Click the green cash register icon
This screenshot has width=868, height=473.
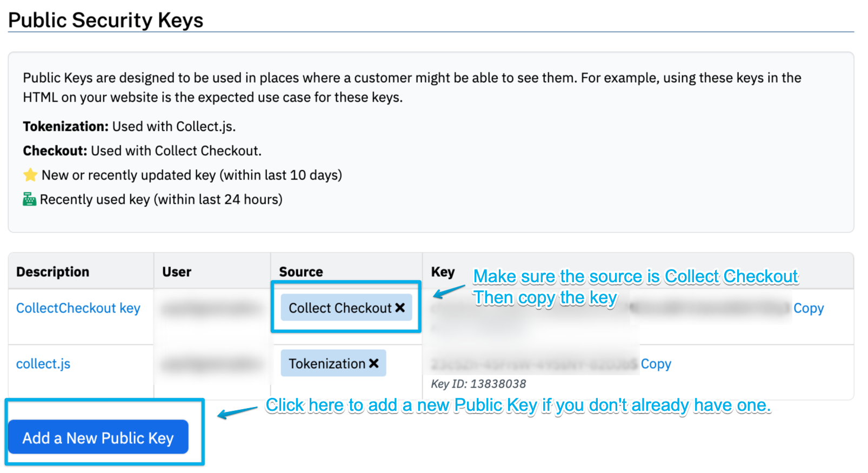(29, 199)
